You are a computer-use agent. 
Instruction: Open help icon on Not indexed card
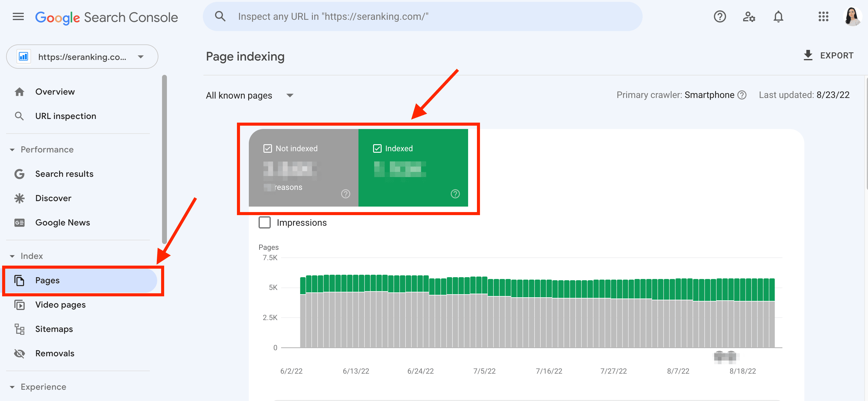click(x=345, y=194)
